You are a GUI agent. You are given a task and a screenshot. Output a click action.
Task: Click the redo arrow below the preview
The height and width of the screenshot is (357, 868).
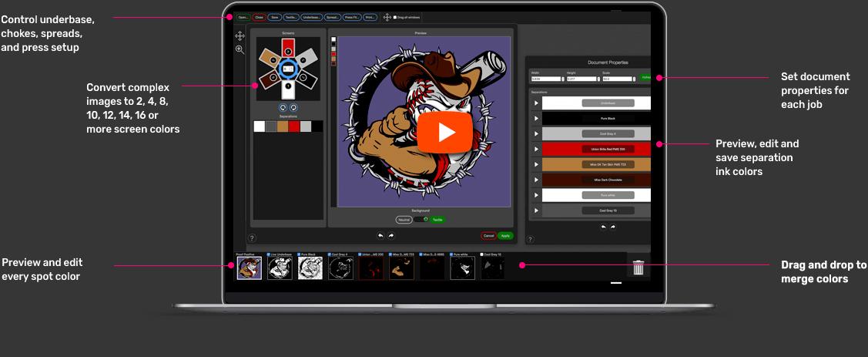390,235
